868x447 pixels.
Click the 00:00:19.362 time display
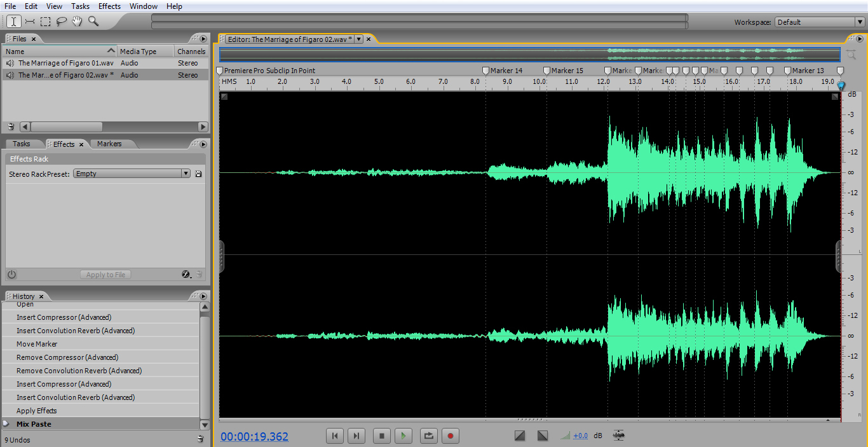tap(254, 436)
